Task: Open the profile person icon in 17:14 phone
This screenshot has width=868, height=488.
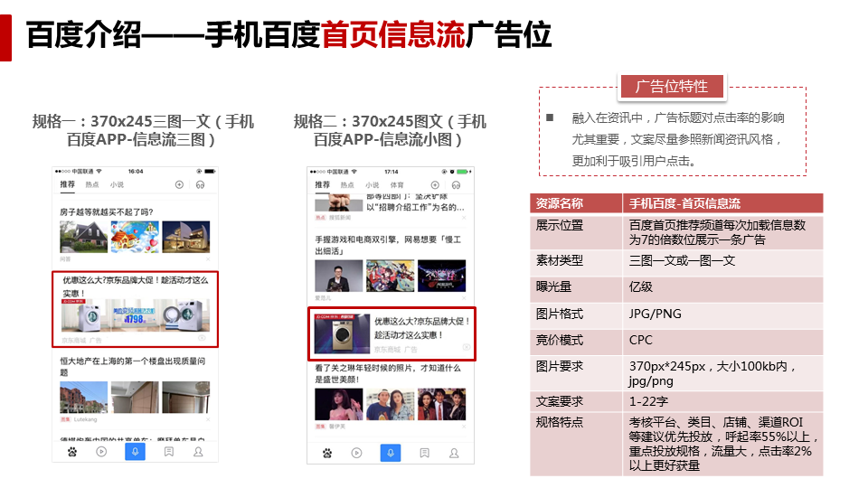Action: [x=454, y=453]
